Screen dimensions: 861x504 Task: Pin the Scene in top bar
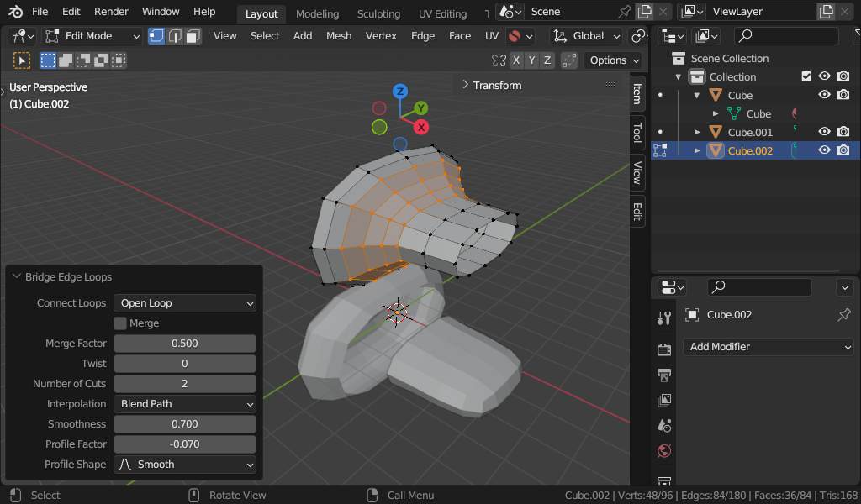(625, 12)
